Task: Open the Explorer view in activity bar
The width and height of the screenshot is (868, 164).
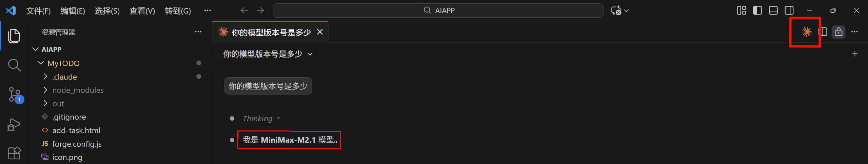Action: coord(14,36)
